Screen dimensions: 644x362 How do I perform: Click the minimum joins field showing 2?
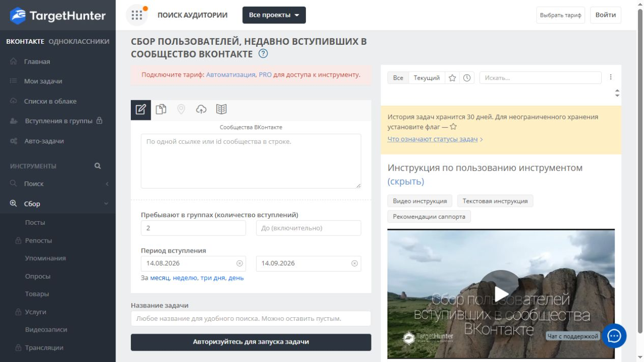coord(193,228)
